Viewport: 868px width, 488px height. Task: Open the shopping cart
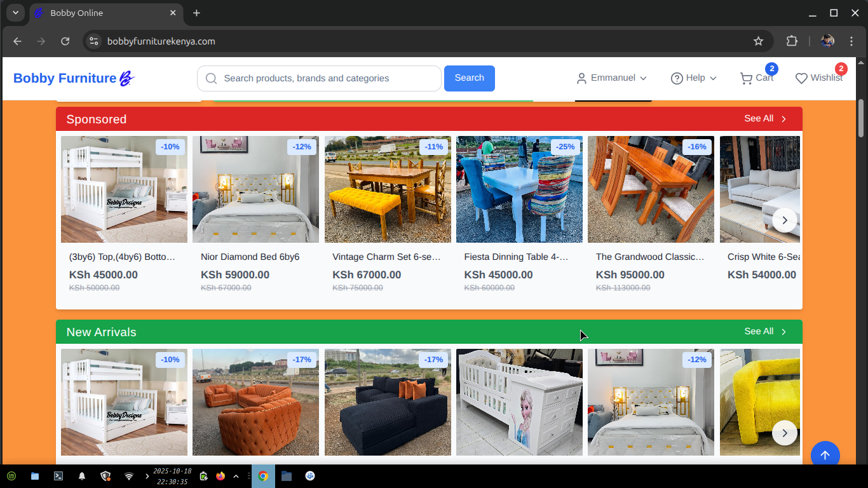756,78
